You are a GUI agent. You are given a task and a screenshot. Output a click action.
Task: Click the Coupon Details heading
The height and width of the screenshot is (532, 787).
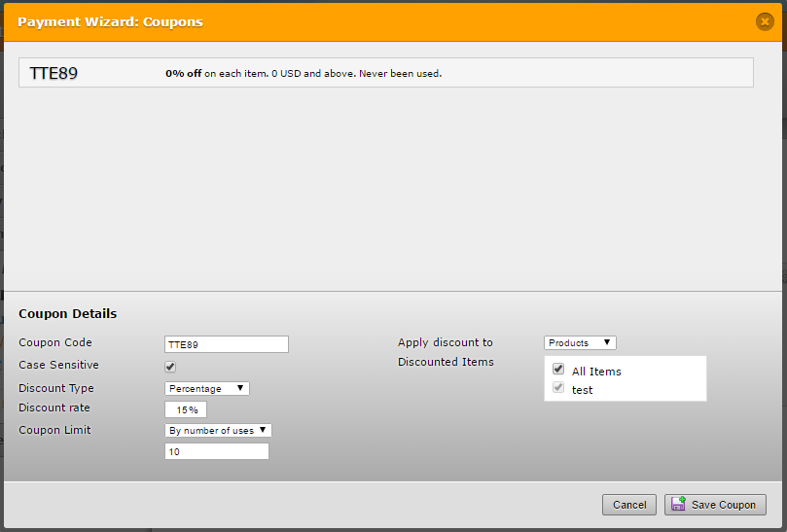[x=68, y=314]
